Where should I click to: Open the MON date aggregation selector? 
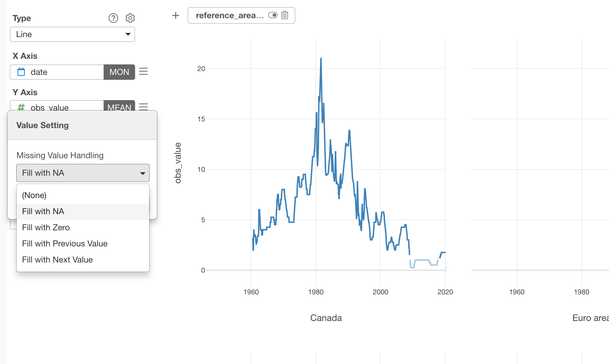pyautogui.click(x=119, y=72)
